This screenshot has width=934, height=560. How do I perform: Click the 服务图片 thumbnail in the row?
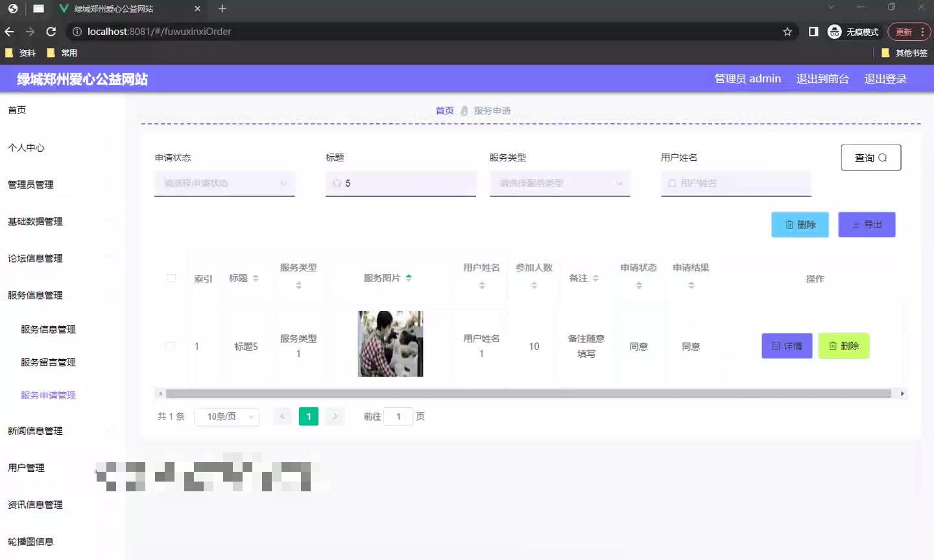tap(390, 344)
